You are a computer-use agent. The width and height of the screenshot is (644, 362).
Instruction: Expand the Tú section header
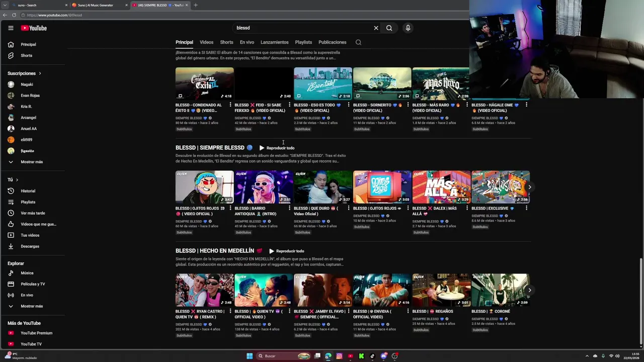[x=13, y=179]
